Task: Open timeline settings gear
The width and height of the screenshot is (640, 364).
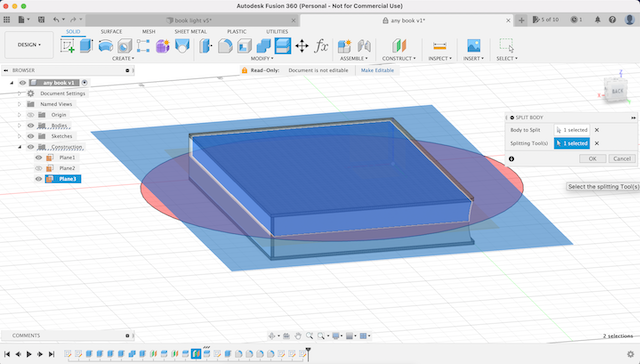Action: click(x=631, y=354)
